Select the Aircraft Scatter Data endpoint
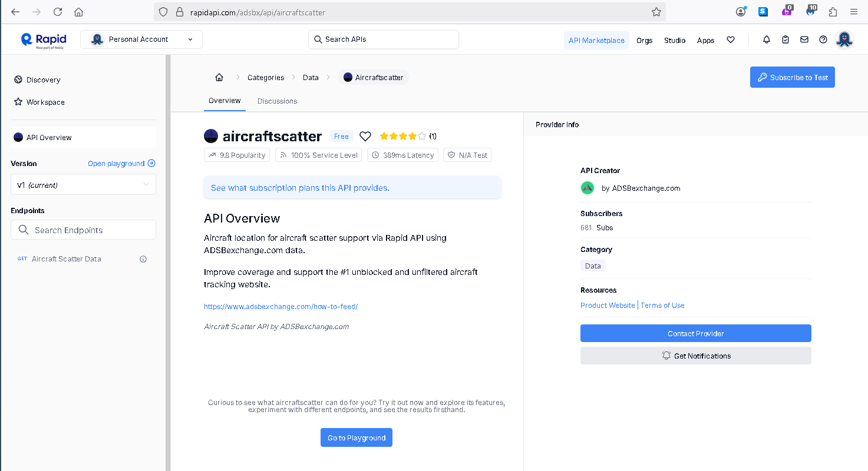The width and height of the screenshot is (868, 471). tap(66, 259)
